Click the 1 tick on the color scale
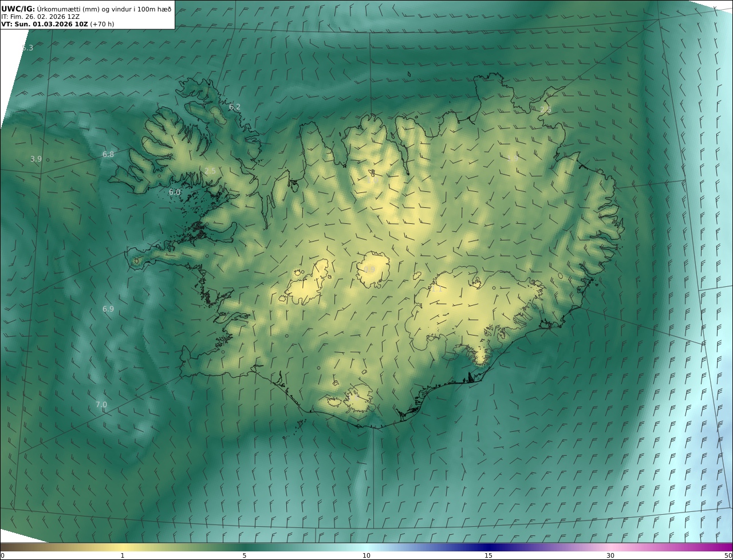Screen dimensions: 733x560 tap(123, 555)
